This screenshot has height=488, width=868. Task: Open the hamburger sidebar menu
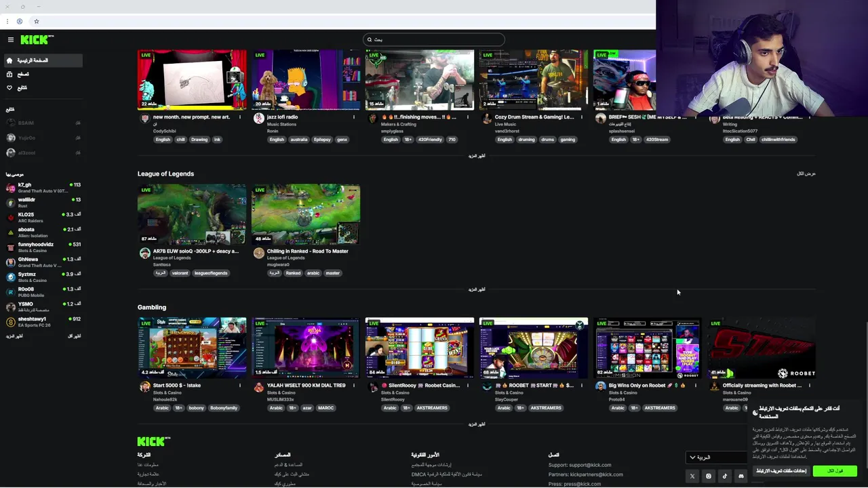(10, 40)
